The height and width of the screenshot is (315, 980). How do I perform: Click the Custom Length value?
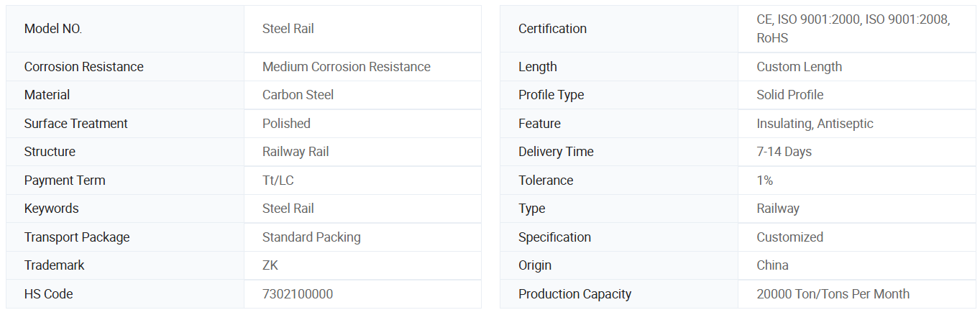pos(799,67)
